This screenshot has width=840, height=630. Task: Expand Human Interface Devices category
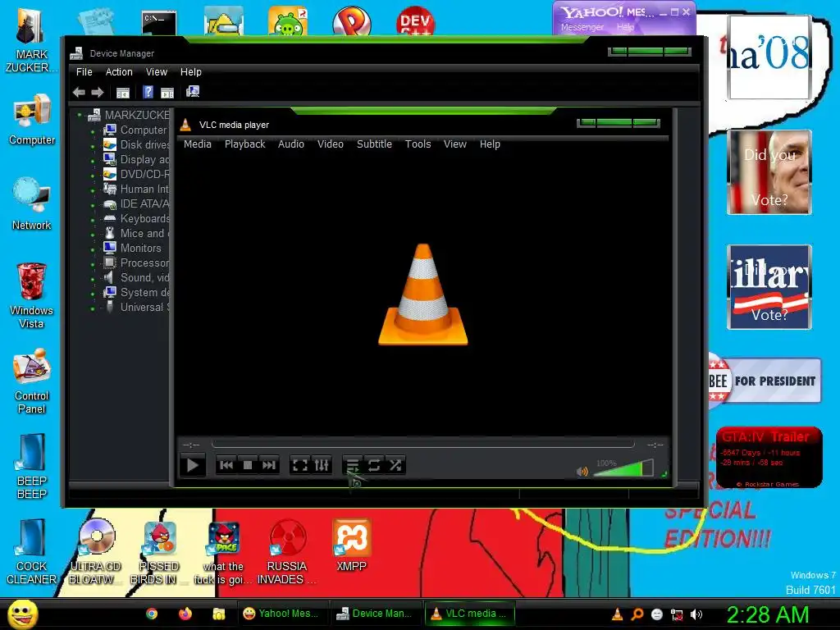tap(93, 189)
